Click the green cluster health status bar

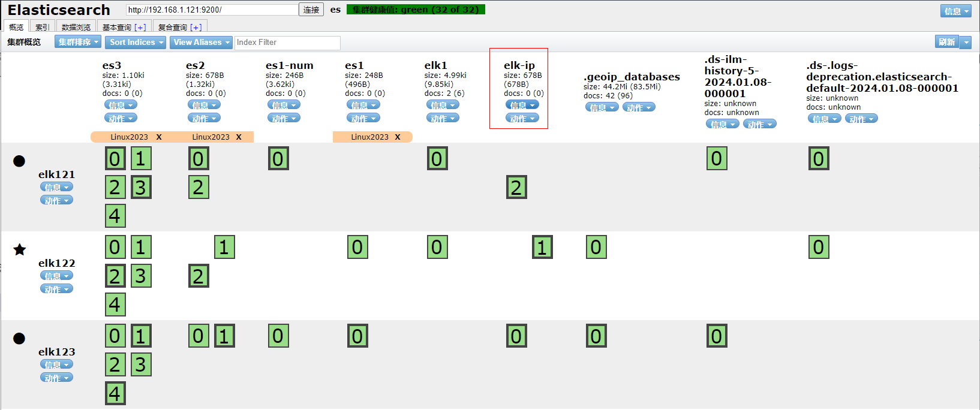[x=416, y=10]
